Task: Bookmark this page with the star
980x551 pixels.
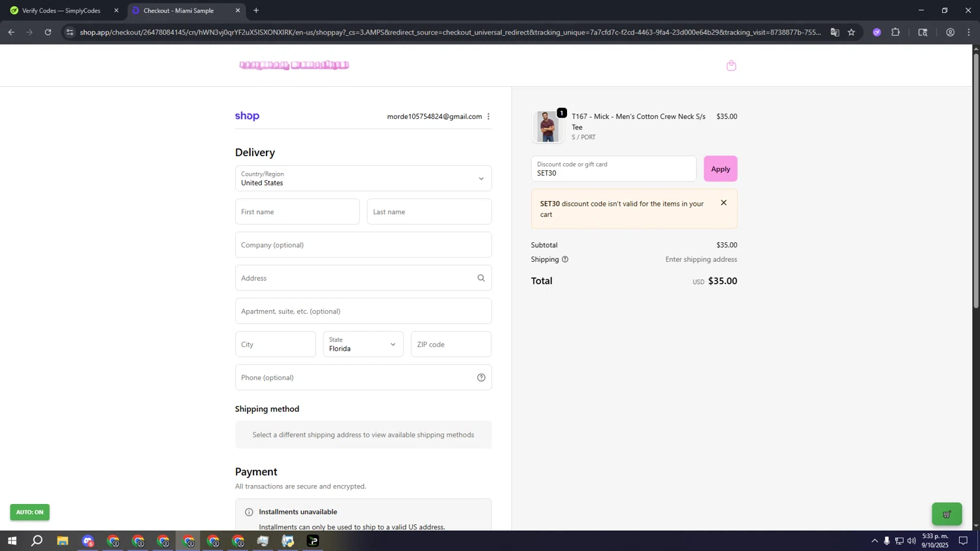Action: pyautogui.click(x=851, y=32)
